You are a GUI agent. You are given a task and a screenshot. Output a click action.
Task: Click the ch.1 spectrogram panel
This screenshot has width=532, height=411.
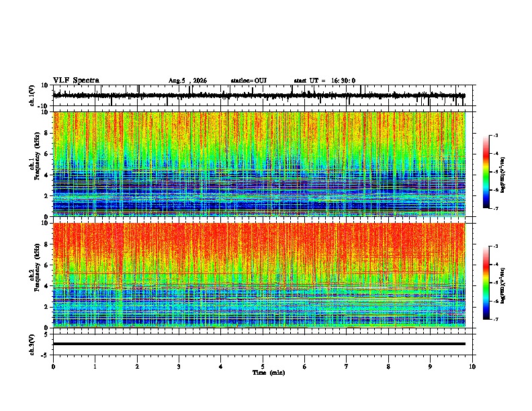(259, 164)
